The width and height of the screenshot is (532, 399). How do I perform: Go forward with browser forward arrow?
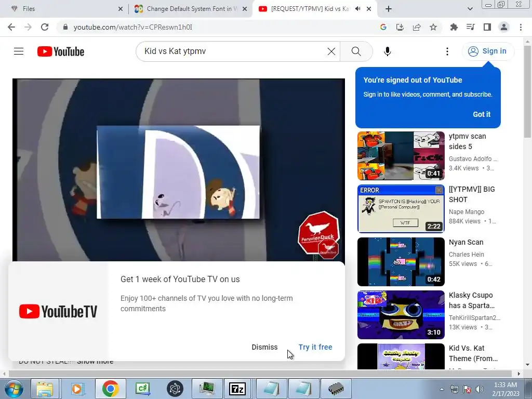tap(28, 27)
